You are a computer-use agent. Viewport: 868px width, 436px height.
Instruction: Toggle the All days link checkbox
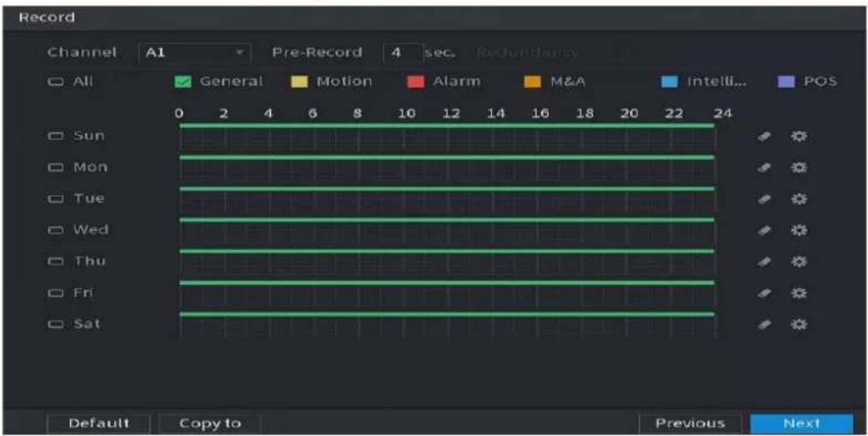coord(55,82)
